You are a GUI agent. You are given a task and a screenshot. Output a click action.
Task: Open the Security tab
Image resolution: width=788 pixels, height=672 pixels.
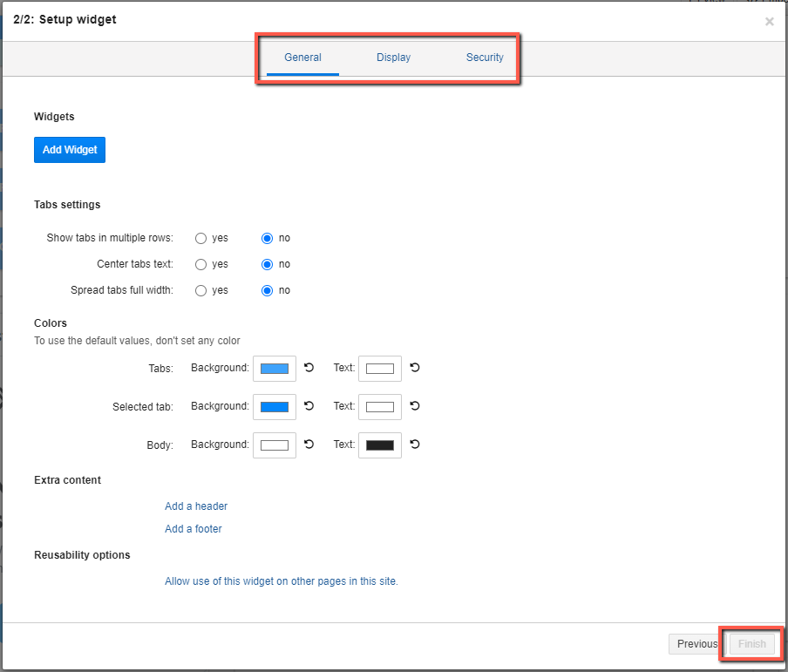[x=485, y=58]
